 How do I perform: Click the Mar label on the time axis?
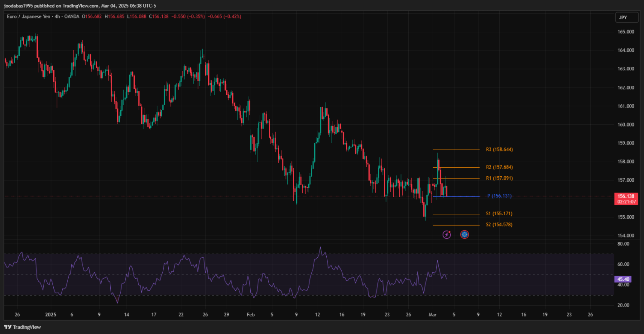[433, 315]
